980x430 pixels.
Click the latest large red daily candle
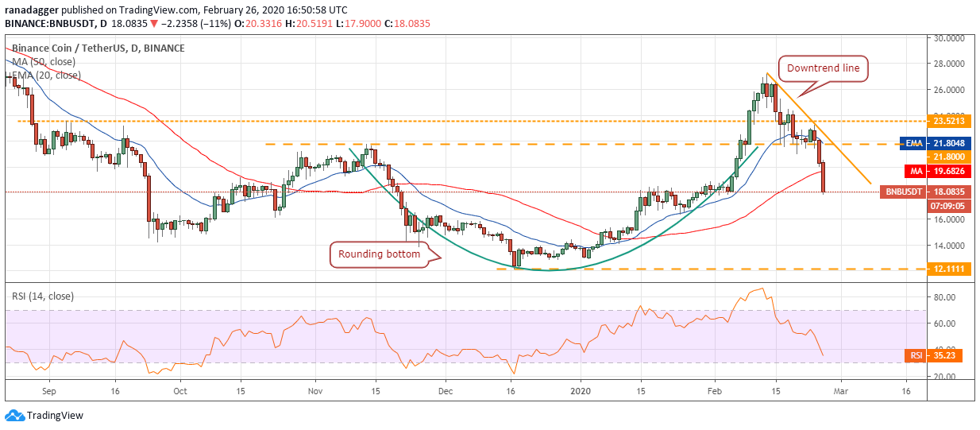click(x=824, y=176)
